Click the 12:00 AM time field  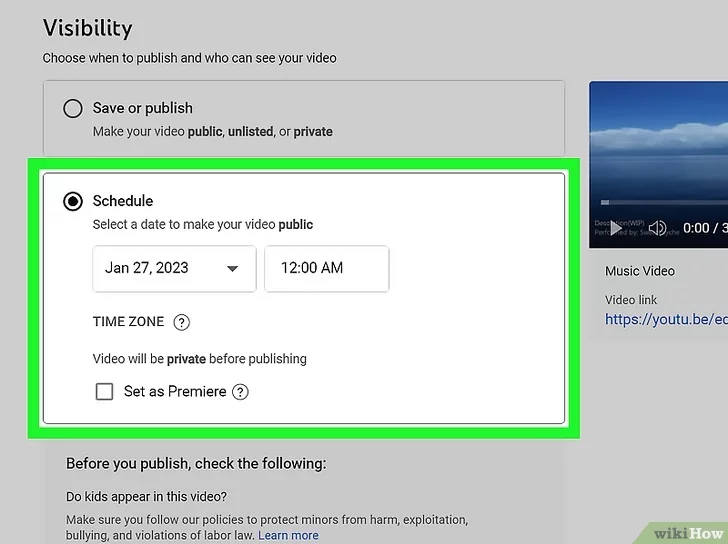pos(326,268)
